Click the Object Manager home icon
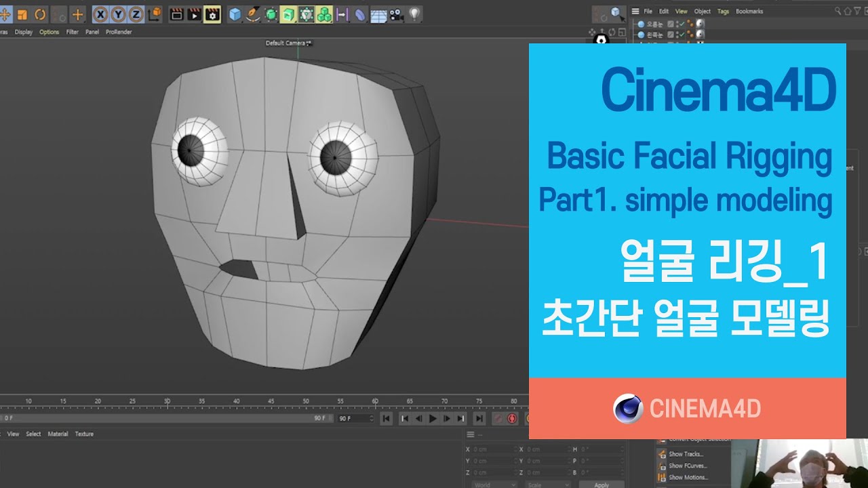 (x=846, y=11)
